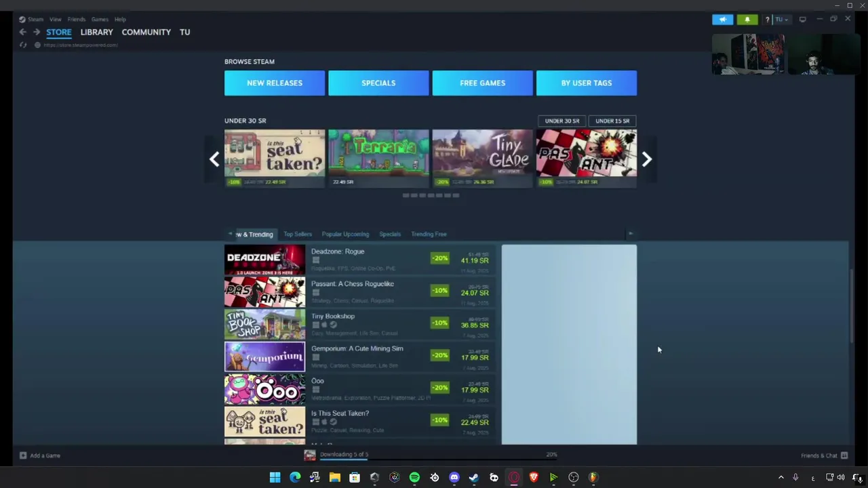
Task: Open Passant: A Chess Roguelike list entry
Action: click(x=360, y=292)
